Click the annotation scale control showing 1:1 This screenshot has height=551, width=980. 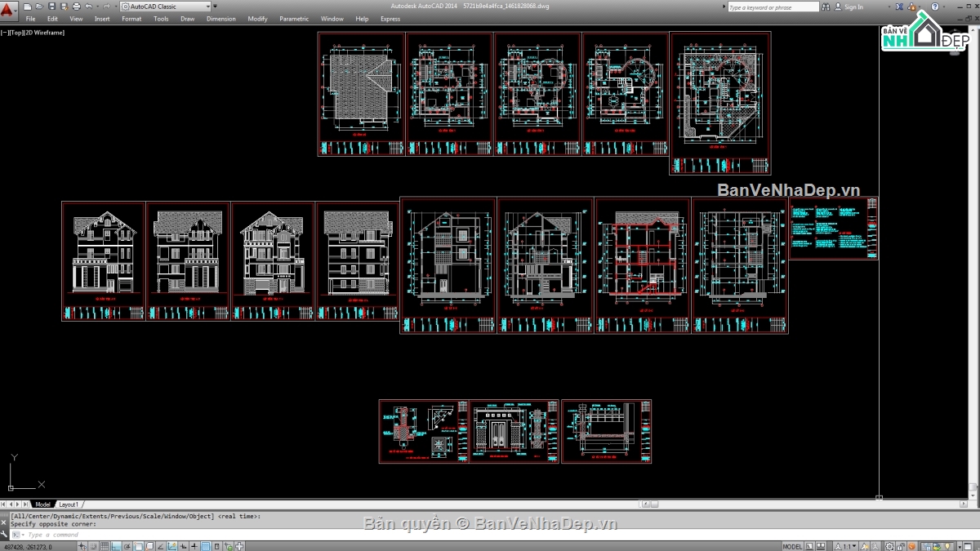click(847, 545)
